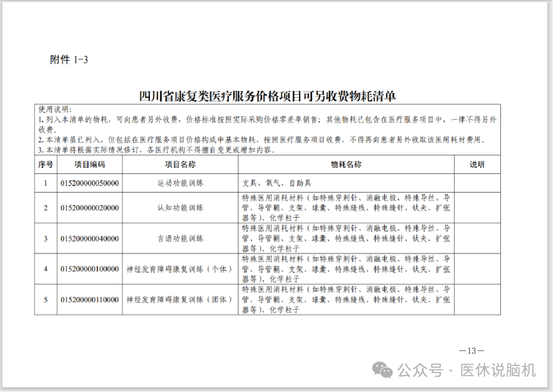Select the 序号 column header
Screen dimensions: 553x392
pos(46,165)
